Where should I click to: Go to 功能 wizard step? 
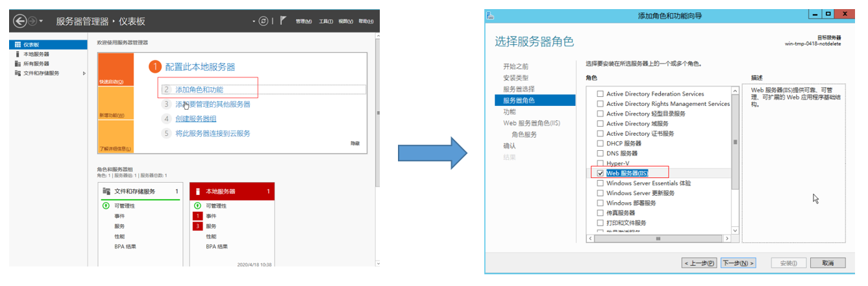pos(510,112)
